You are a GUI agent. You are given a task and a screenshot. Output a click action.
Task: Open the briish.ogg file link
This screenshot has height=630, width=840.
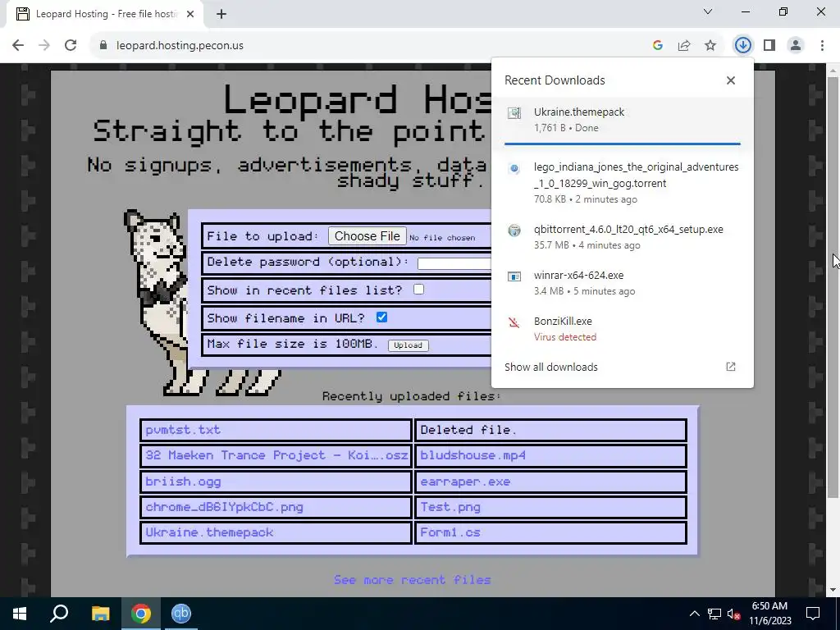pyautogui.click(x=183, y=481)
